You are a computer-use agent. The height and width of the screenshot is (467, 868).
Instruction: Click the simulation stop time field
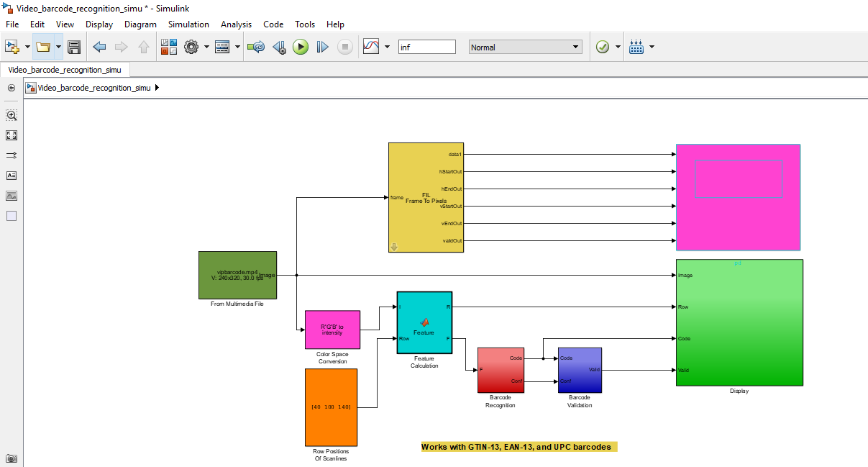427,47
